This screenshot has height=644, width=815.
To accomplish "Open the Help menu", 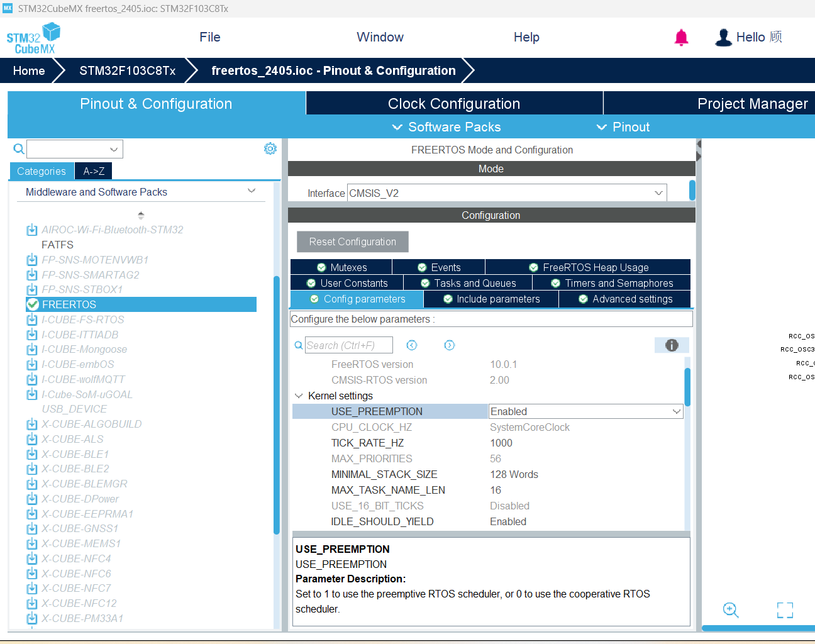I will (x=526, y=37).
